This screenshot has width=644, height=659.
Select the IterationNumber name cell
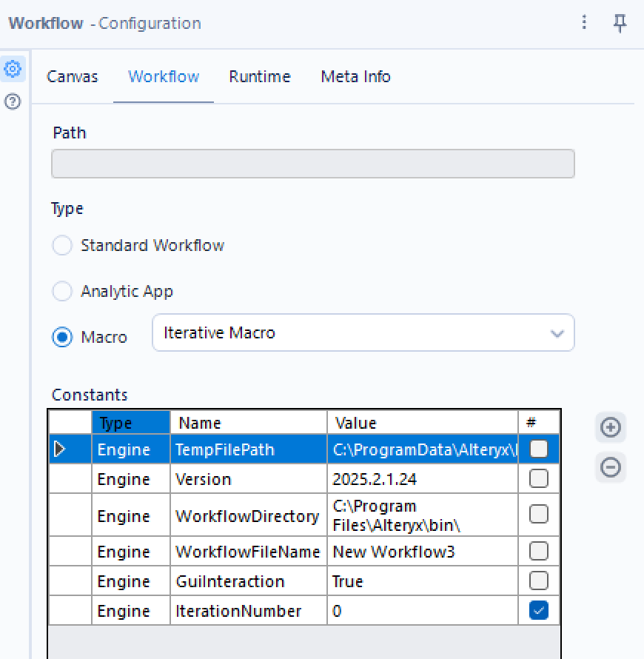coord(249,610)
